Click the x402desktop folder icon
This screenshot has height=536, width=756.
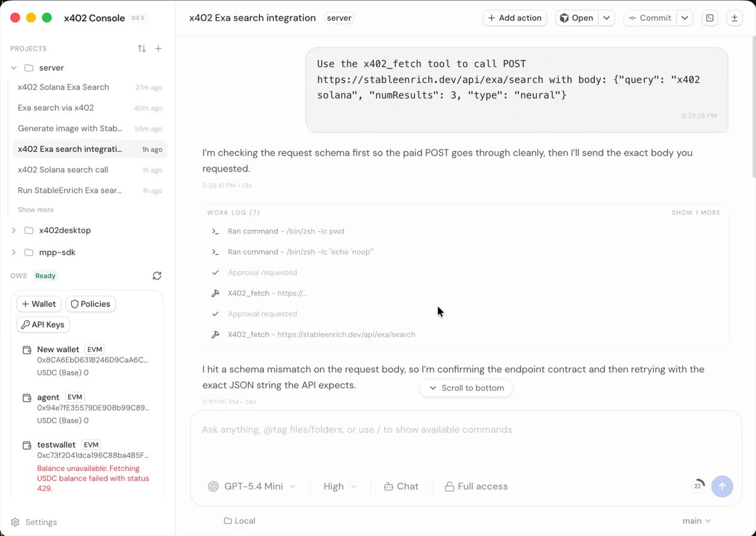(29, 230)
